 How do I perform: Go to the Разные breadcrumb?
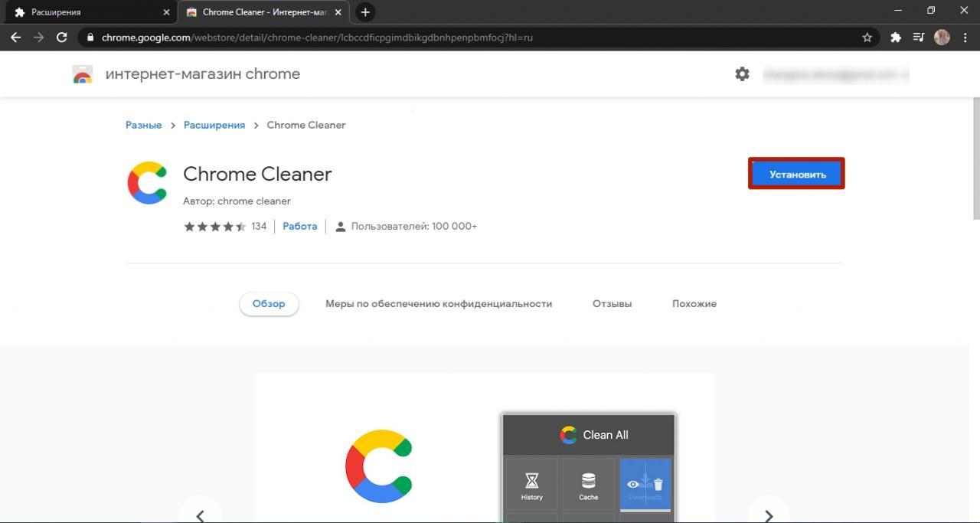pyautogui.click(x=143, y=125)
